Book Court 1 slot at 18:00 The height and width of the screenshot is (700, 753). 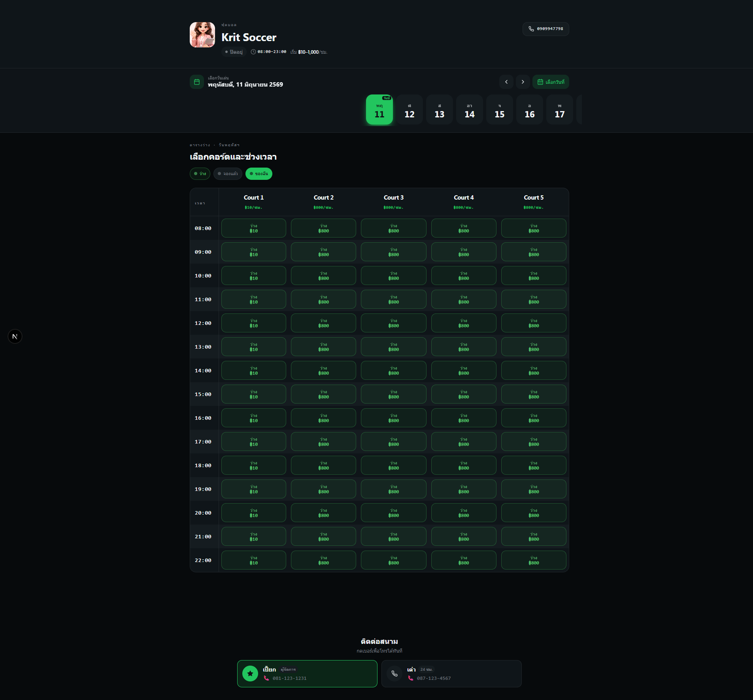[x=254, y=465]
